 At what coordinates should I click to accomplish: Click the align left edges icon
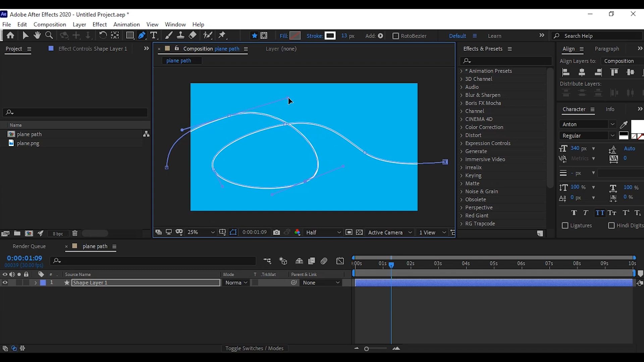click(566, 72)
